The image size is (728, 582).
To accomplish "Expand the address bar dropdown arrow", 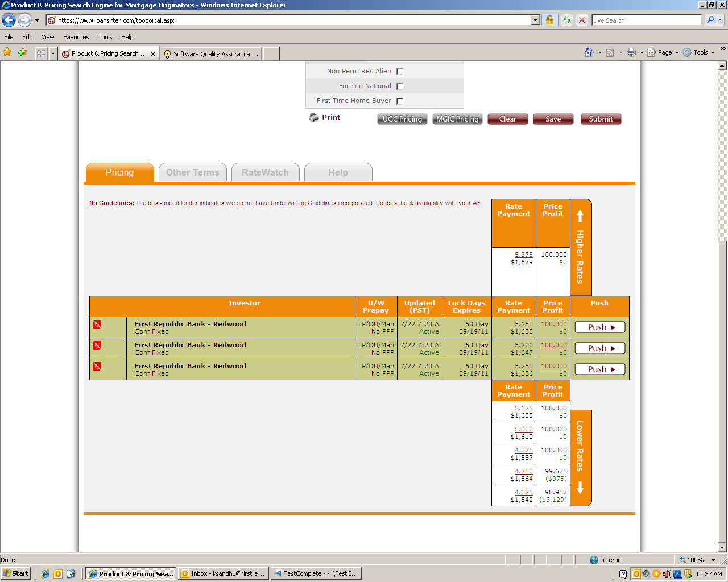I will [x=535, y=20].
